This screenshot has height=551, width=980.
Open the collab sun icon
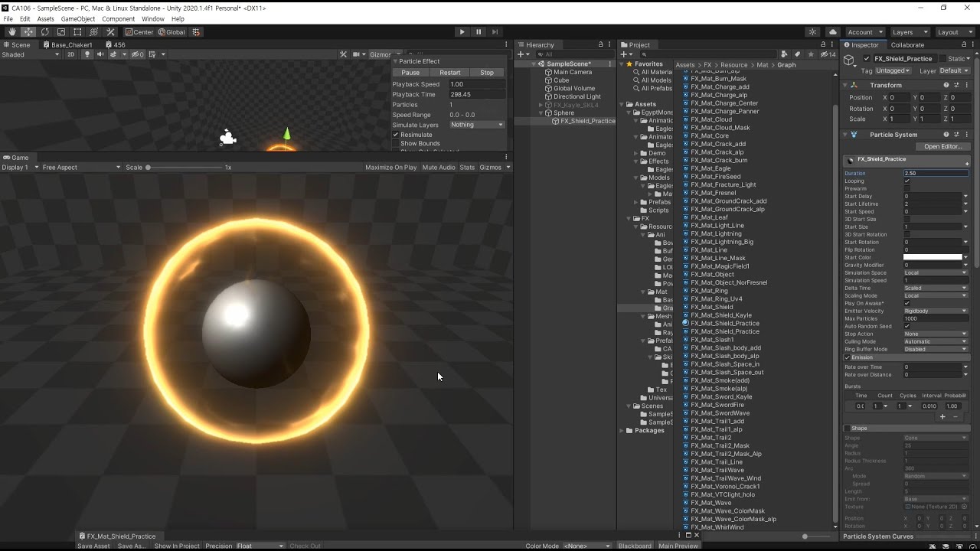812,32
